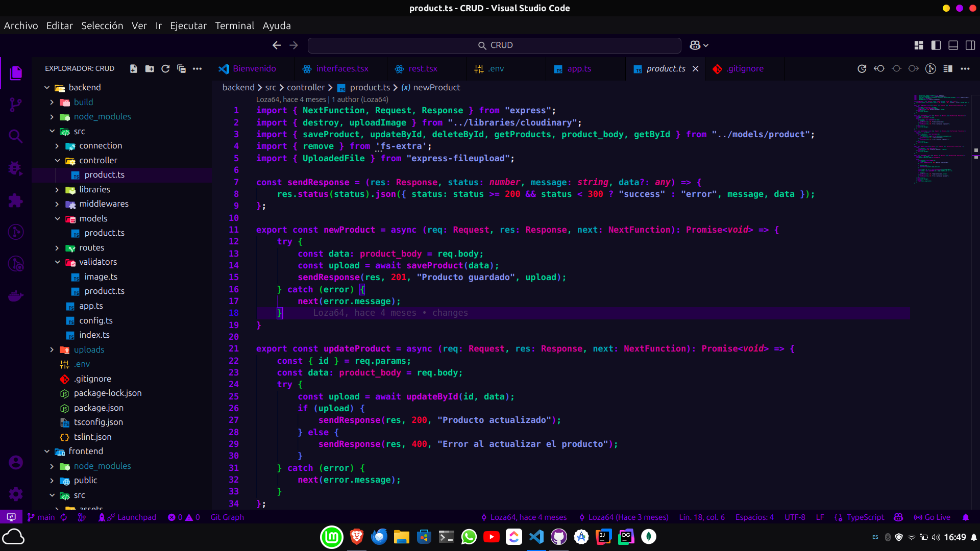
Task: Change TypeScript language mode in status bar
Action: pos(865,517)
